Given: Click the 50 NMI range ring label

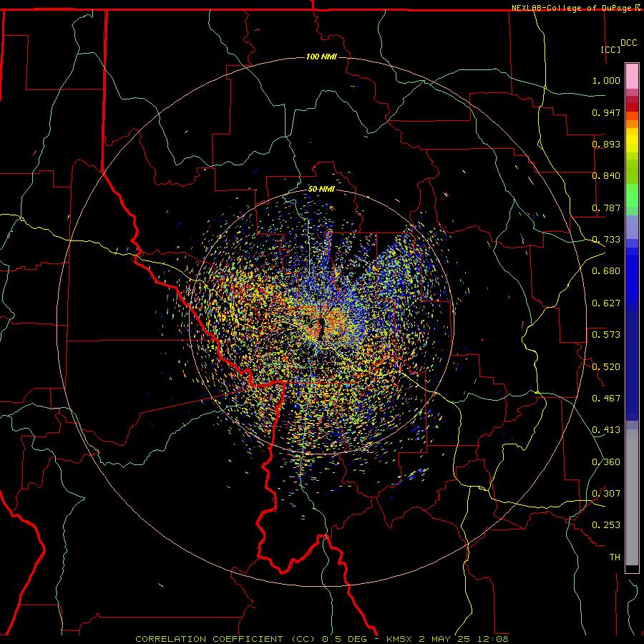Looking at the screenshot, I should point(321,190).
